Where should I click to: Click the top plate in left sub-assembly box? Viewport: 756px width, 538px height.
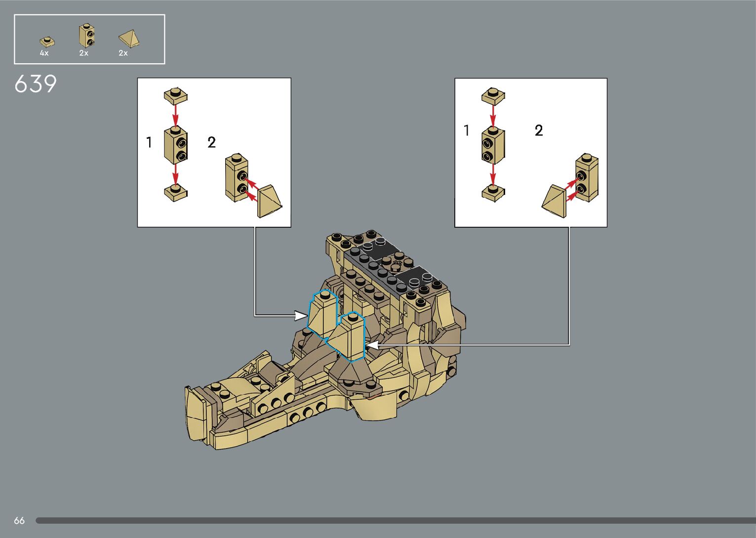pos(175,95)
